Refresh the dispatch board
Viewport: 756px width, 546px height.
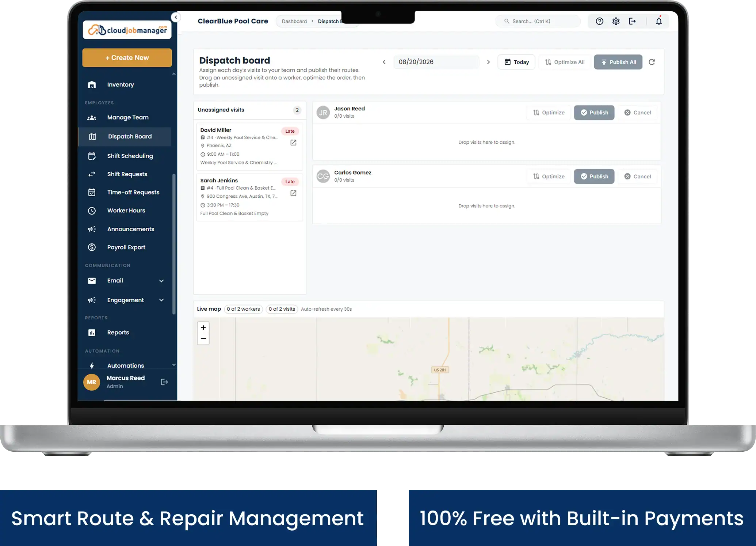tap(652, 62)
